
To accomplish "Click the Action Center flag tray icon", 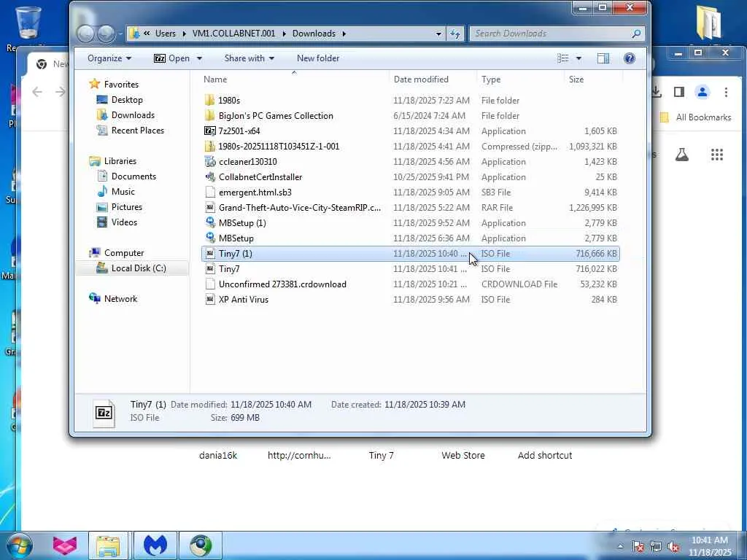I will 638,547.
